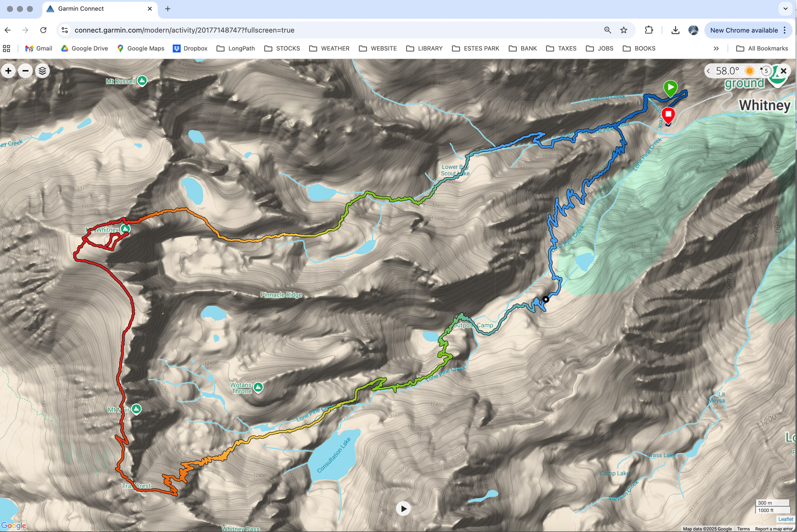Zoom out the map with minus button

point(26,71)
